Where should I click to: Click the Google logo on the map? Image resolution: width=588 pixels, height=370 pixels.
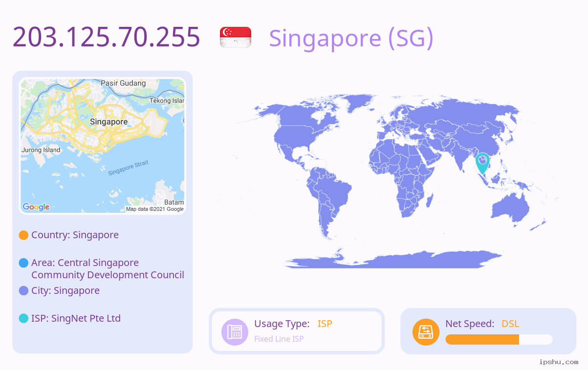tap(36, 207)
